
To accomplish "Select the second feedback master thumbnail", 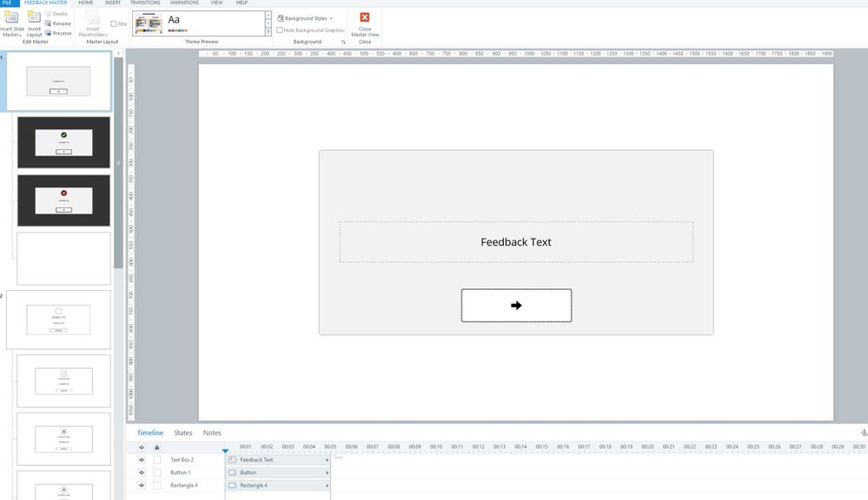I will coord(58,319).
